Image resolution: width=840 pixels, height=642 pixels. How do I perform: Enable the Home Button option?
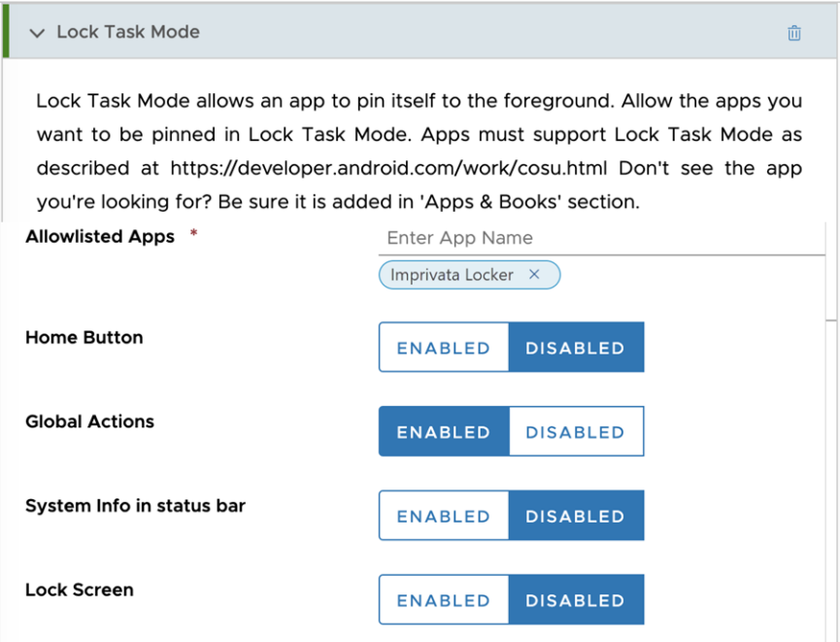pyautogui.click(x=443, y=347)
